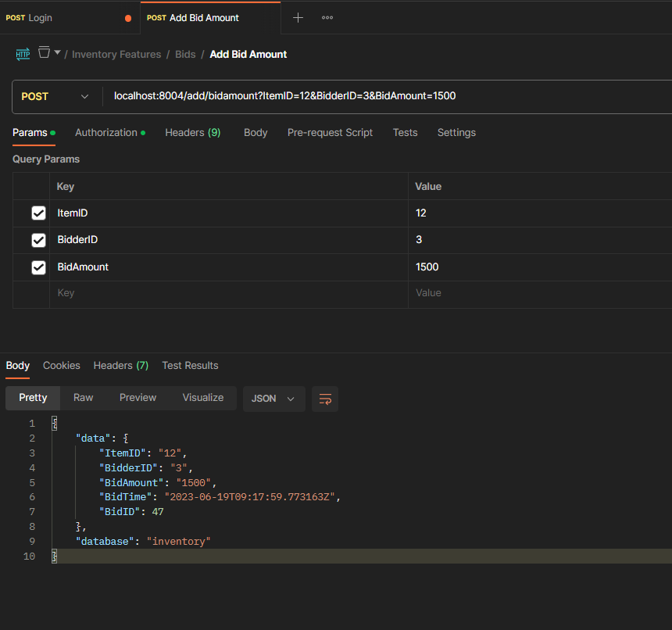Expand the breadcrumb collection dropdown arrow
Screen dimensions: 672x630
click(x=58, y=53)
